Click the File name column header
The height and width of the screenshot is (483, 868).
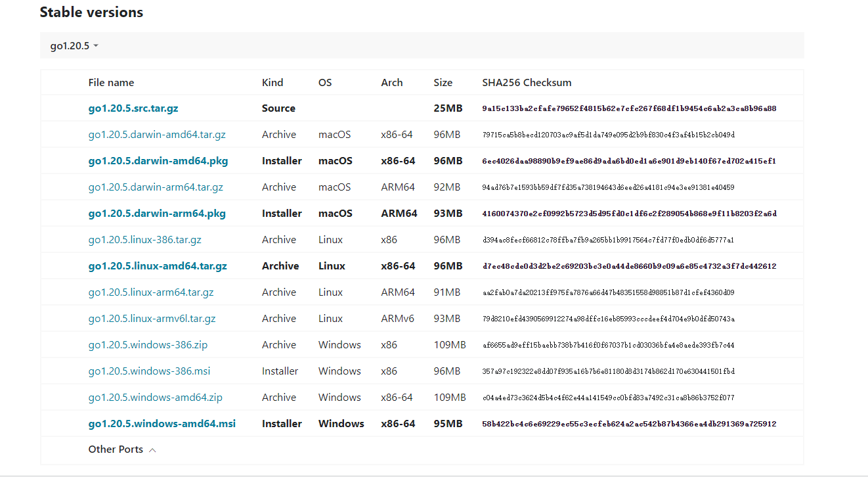click(111, 83)
